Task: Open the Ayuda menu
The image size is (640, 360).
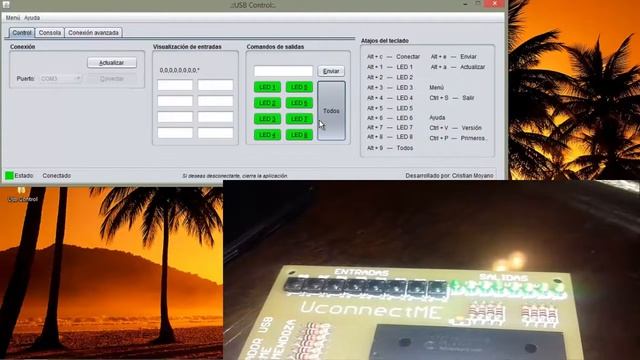Action: coord(32,18)
